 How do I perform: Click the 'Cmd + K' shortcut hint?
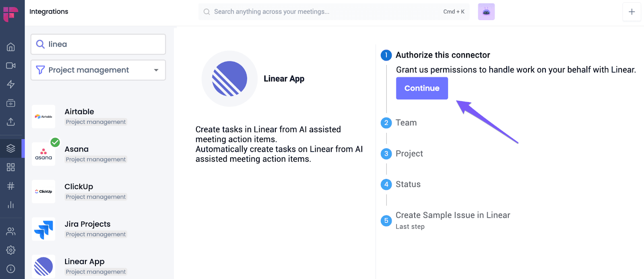coord(454,12)
